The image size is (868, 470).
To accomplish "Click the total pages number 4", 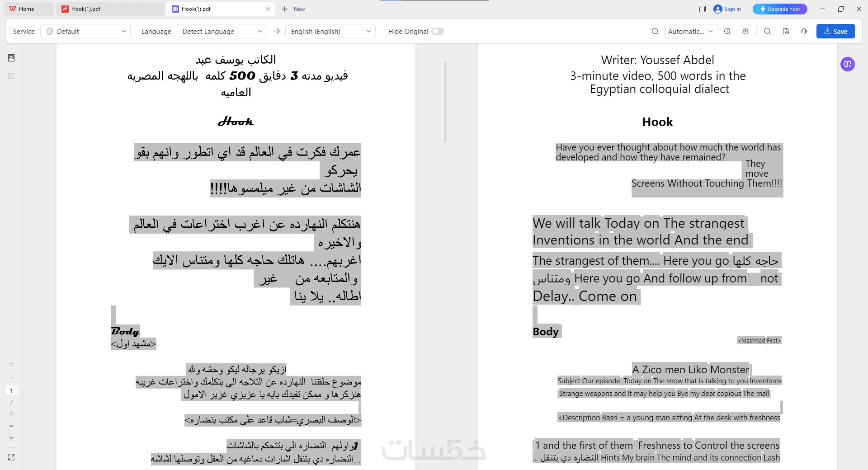I will 11,413.
